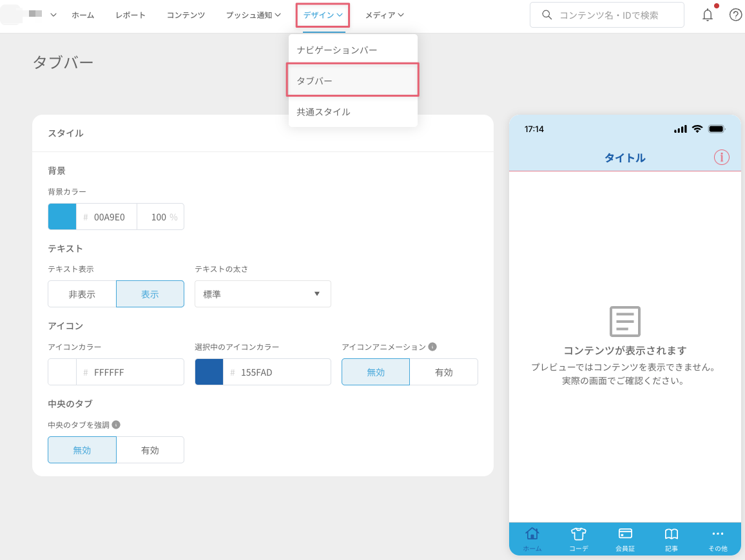Click the background hex field 00A9E0
The height and width of the screenshot is (560, 745).
point(107,217)
